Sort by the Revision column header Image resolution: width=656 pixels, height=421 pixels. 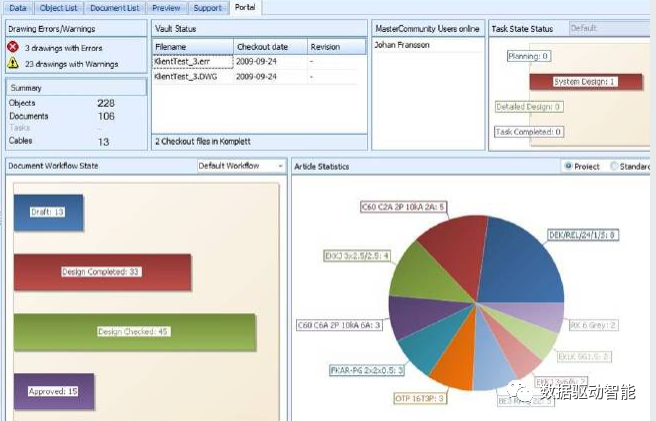(337, 47)
